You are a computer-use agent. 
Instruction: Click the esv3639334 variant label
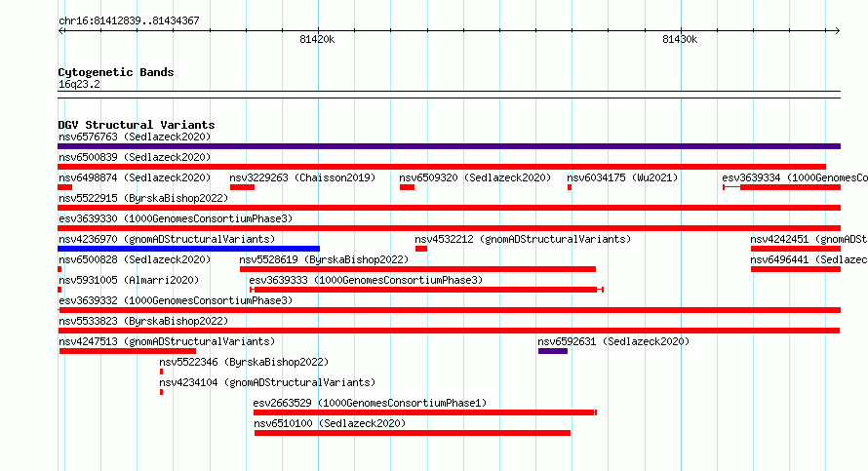coord(795,177)
